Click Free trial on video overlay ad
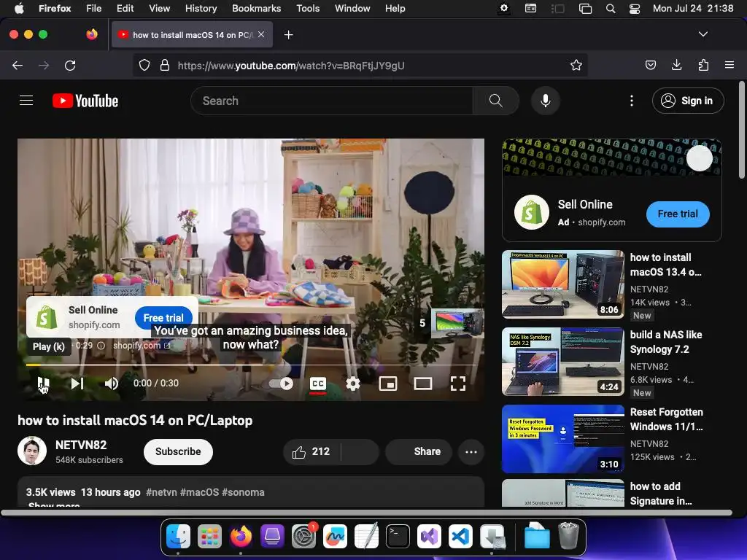The height and width of the screenshot is (560, 747). (x=163, y=318)
